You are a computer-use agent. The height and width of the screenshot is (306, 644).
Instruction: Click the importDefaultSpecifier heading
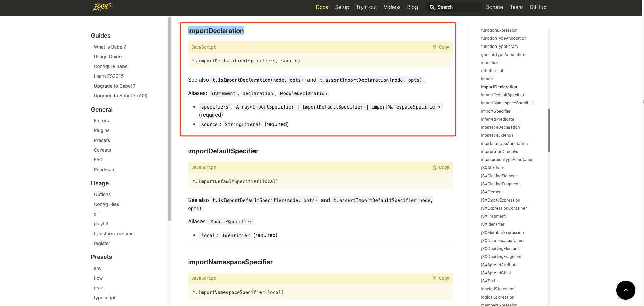[223, 151]
